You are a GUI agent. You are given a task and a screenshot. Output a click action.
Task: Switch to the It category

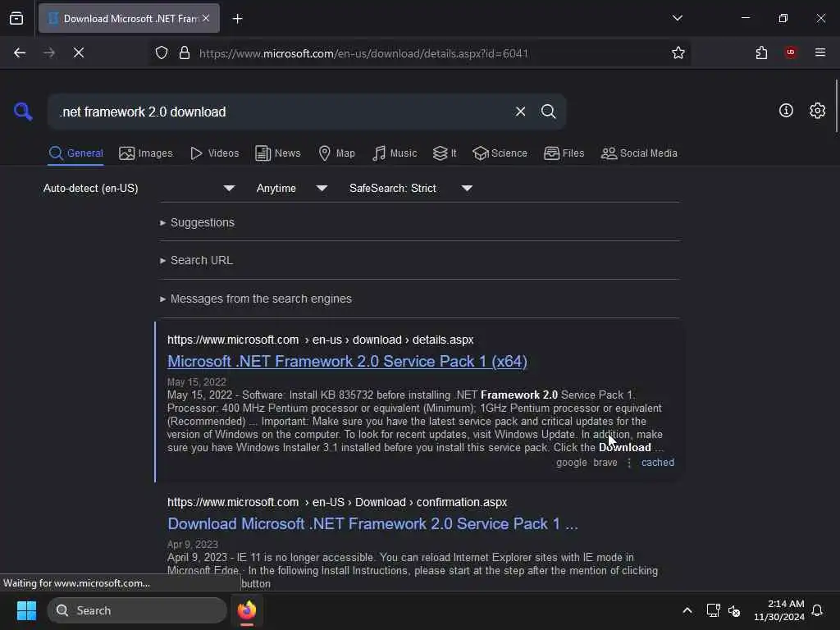pyautogui.click(x=445, y=153)
